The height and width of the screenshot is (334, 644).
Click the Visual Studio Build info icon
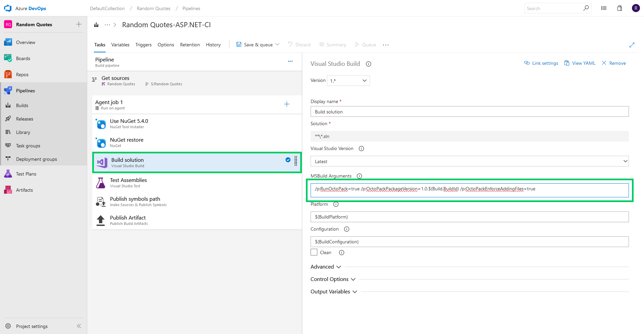(368, 64)
